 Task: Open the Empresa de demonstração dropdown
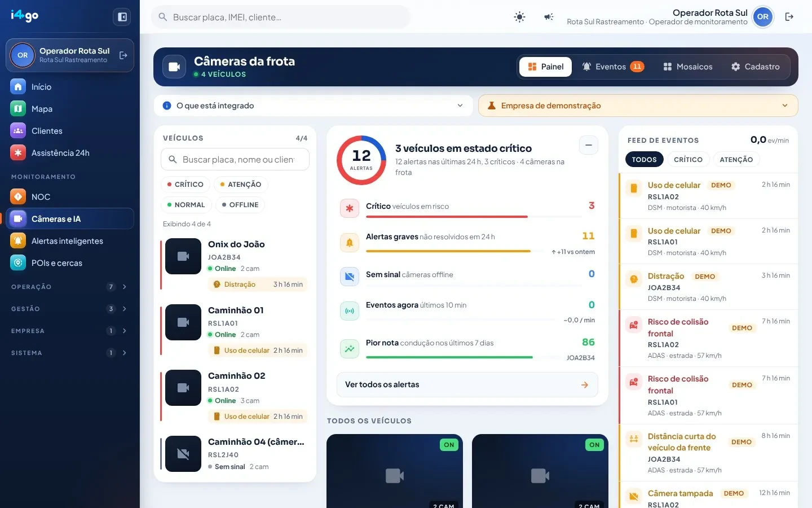pos(638,106)
